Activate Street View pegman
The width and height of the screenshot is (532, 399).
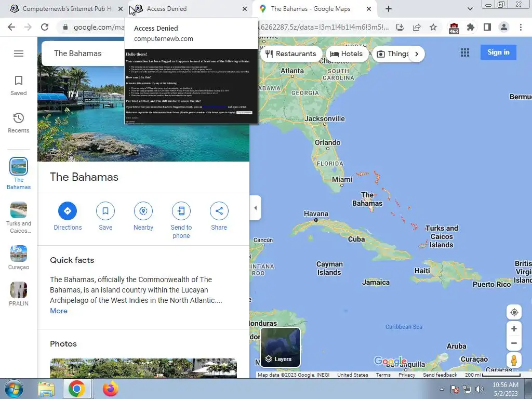514,361
